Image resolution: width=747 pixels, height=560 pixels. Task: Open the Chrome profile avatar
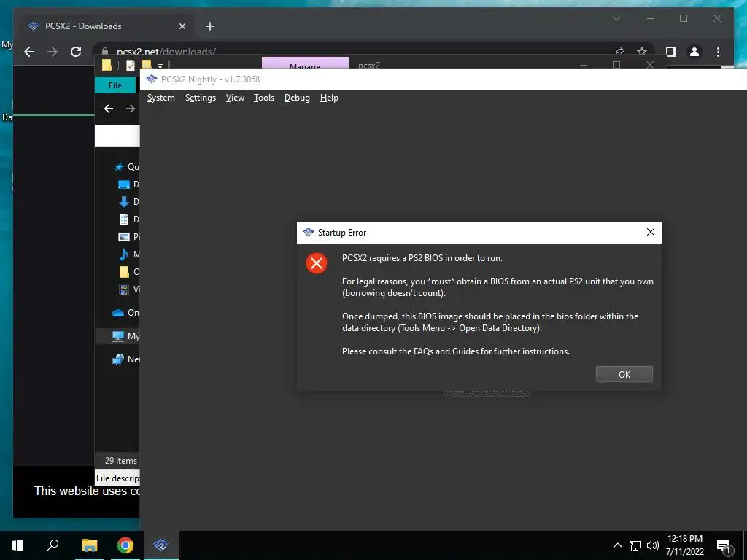click(694, 52)
